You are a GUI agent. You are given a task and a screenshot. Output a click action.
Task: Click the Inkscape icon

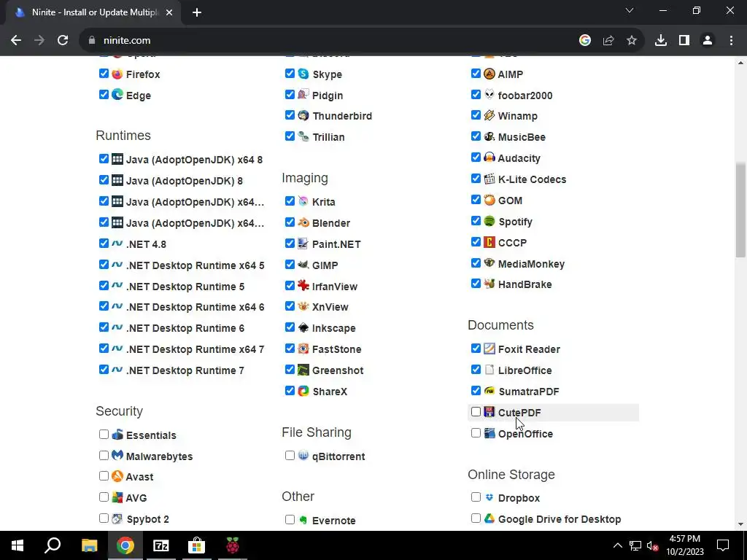[303, 327]
